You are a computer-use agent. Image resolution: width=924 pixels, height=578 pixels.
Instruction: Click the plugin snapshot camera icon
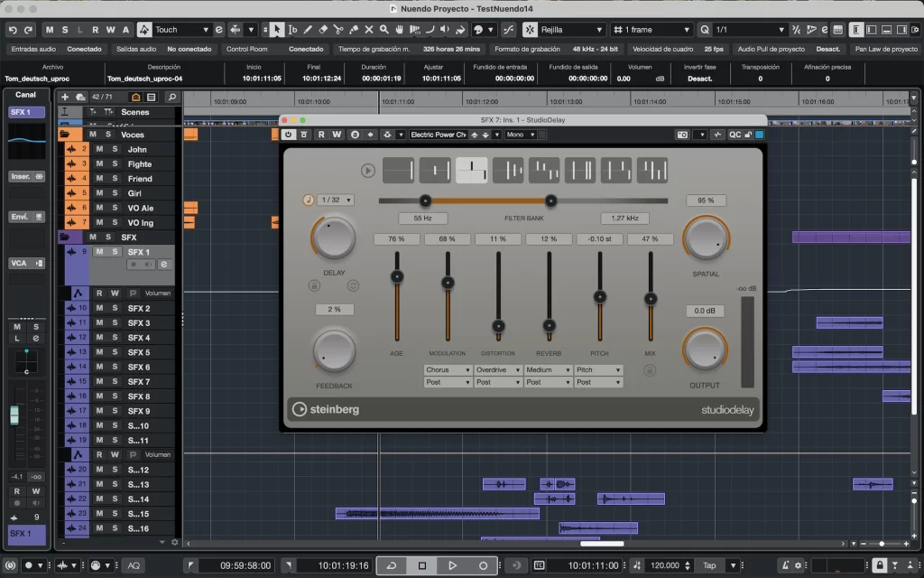[x=683, y=135]
